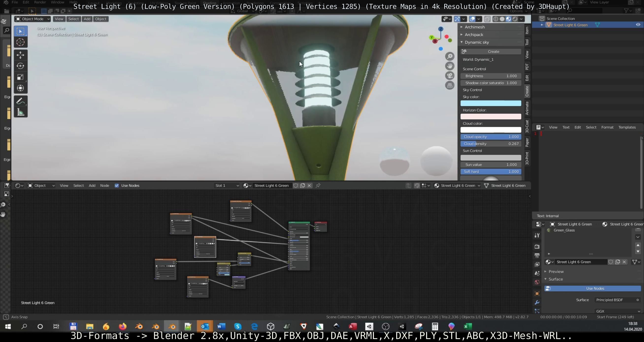Launch Excel from the Windows taskbar
644x342 pixels.
point(468,326)
